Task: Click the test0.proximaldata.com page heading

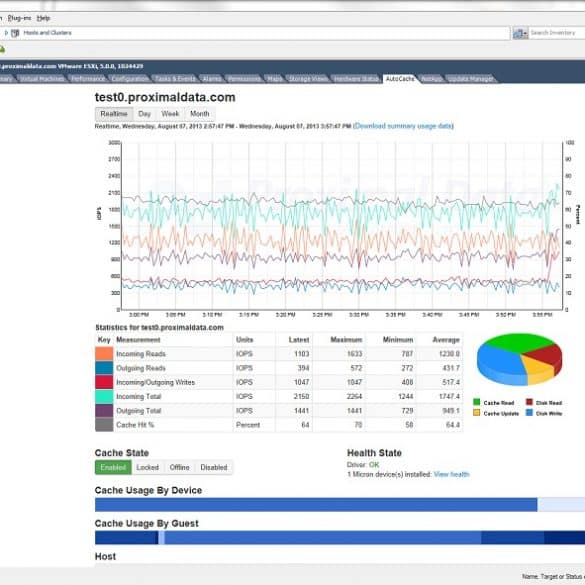Action: [x=165, y=97]
